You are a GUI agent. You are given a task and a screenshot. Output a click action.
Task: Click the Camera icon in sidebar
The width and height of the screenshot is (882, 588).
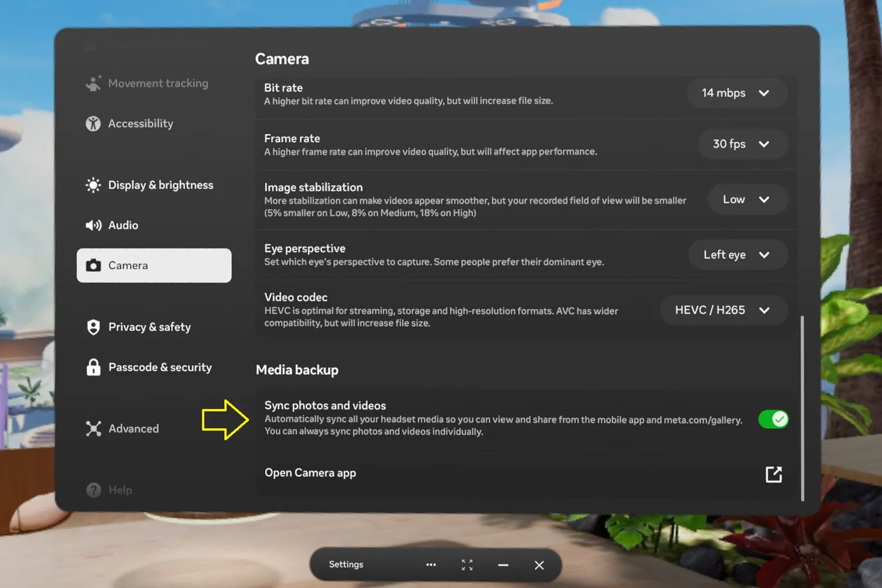point(93,265)
